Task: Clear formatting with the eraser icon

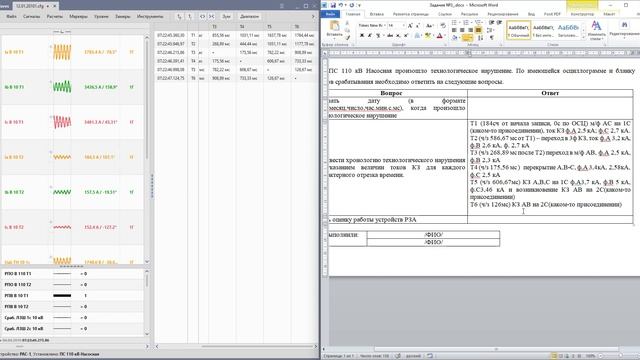Action: pyautogui.click(x=443, y=25)
